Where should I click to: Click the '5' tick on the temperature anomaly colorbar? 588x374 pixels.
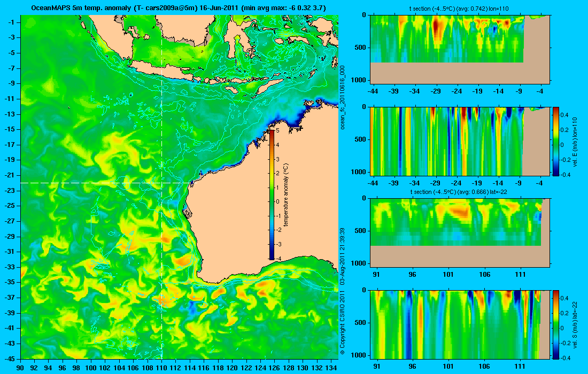coord(277,131)
